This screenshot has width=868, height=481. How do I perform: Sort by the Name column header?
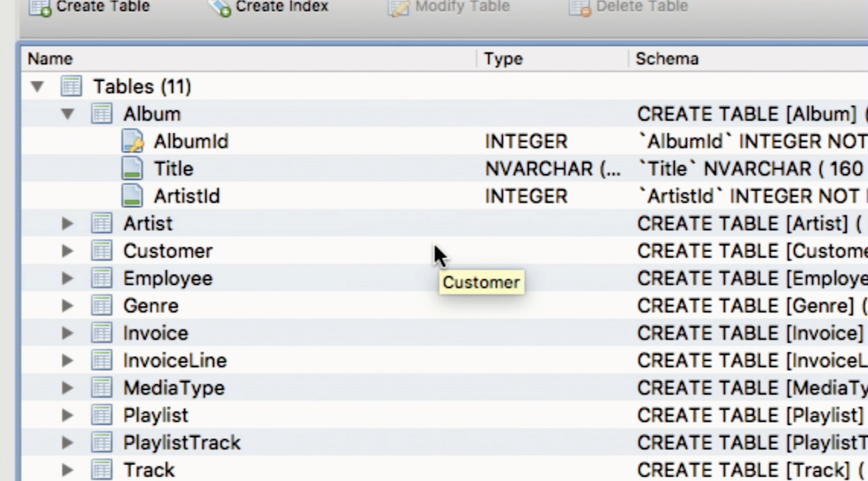pos(50,59)
